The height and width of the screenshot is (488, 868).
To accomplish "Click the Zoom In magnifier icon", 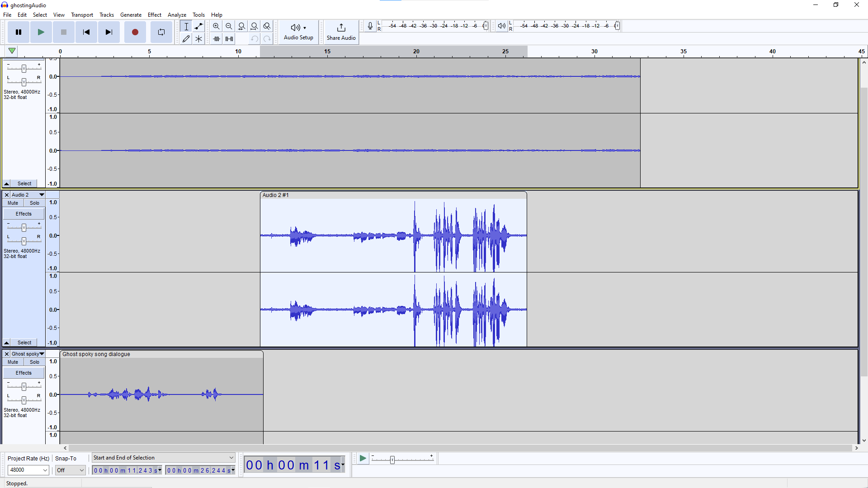I will pyautogui.click(x=216, y=26).
